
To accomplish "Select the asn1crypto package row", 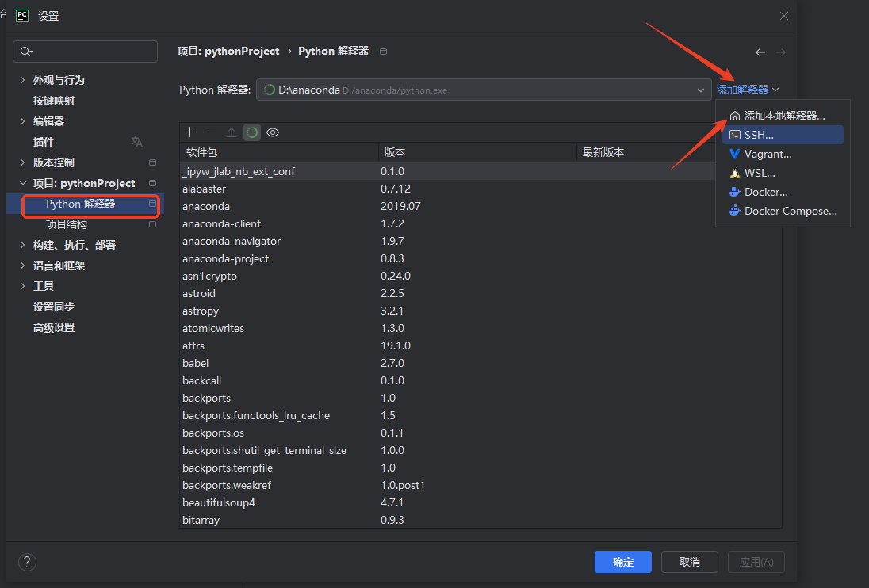I will pyautogui.click(x=480, y=277).
